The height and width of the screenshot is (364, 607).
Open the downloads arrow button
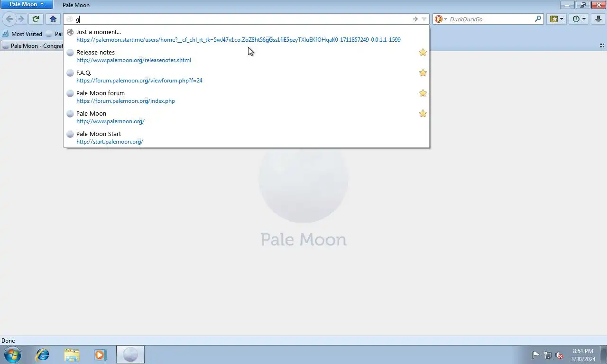click(x=599, y=19)
